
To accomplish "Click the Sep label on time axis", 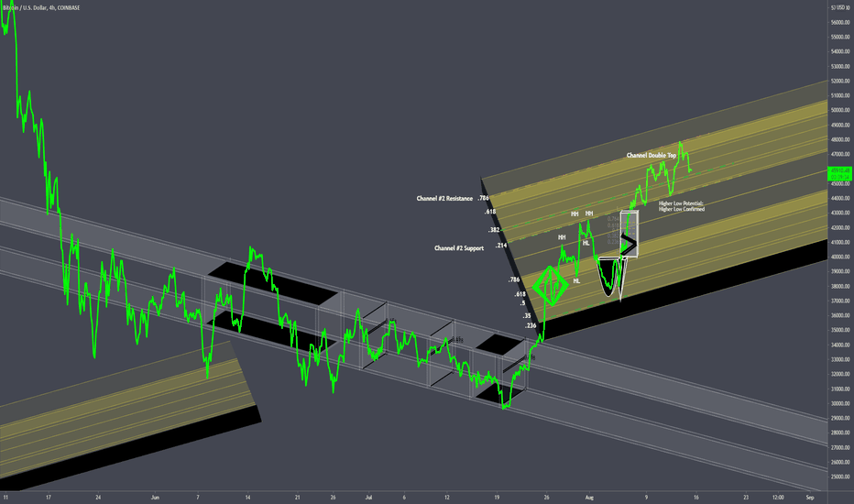I will pyautogui.click(x=810, y=498).
